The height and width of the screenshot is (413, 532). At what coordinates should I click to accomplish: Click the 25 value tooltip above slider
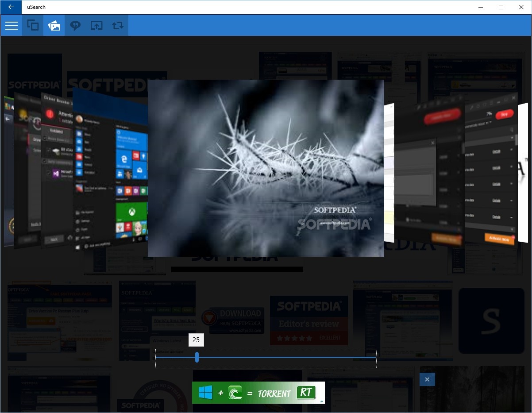click(196, 340)
